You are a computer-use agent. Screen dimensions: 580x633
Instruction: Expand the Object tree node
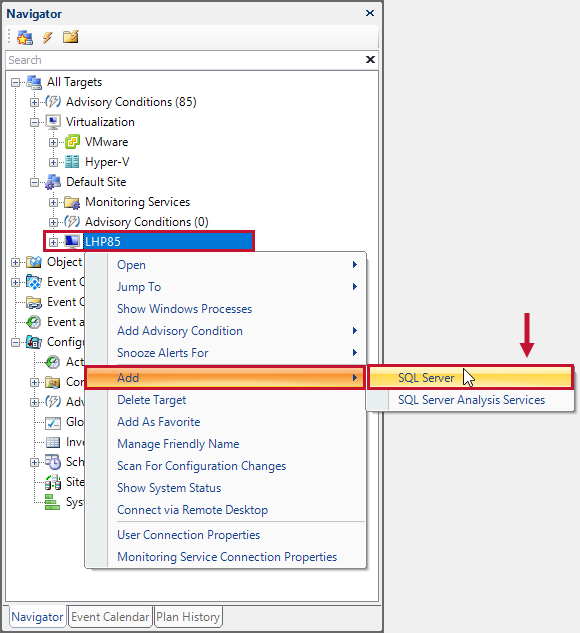tap(15, 262)
